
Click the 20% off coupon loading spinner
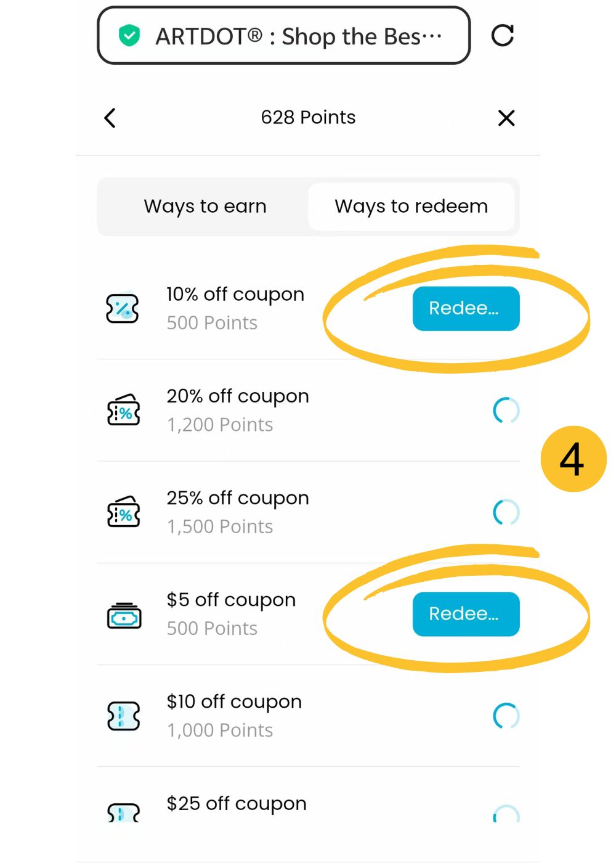[506, 411]
